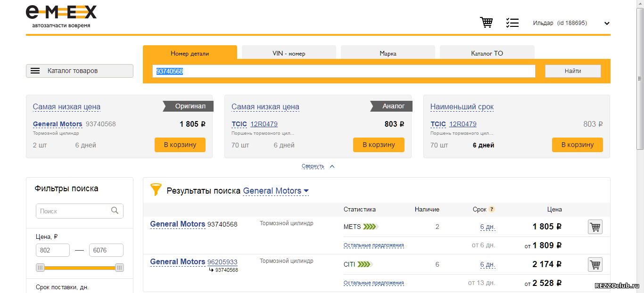644x293 pixels.
Task: Click 6 дн. delivery link for CITI
Action: point(487,265)
